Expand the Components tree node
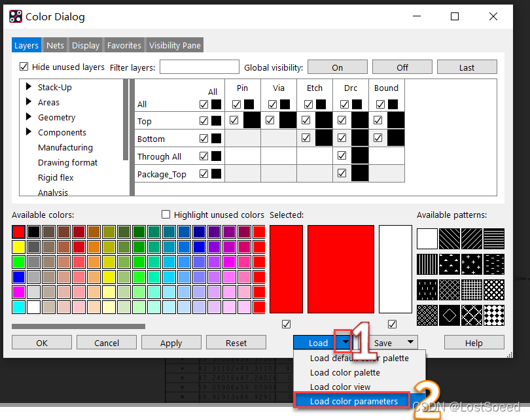 pyautogui.click(x=29, y=132)
